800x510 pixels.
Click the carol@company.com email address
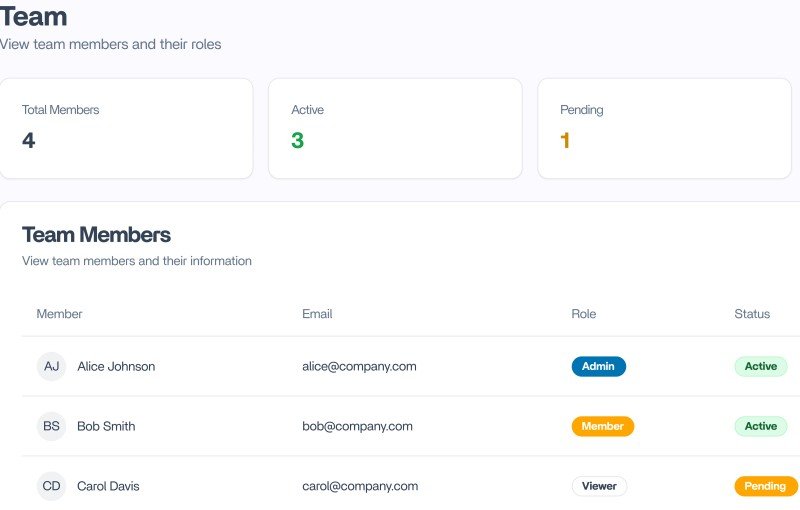tap(360, 486)
